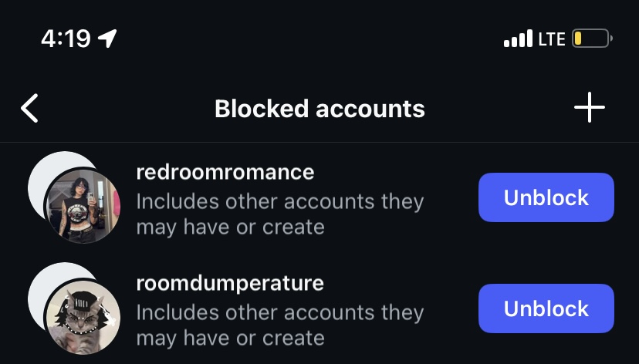Go back using the left chevron
Screen dimensions: 639x364
point(29,109)
